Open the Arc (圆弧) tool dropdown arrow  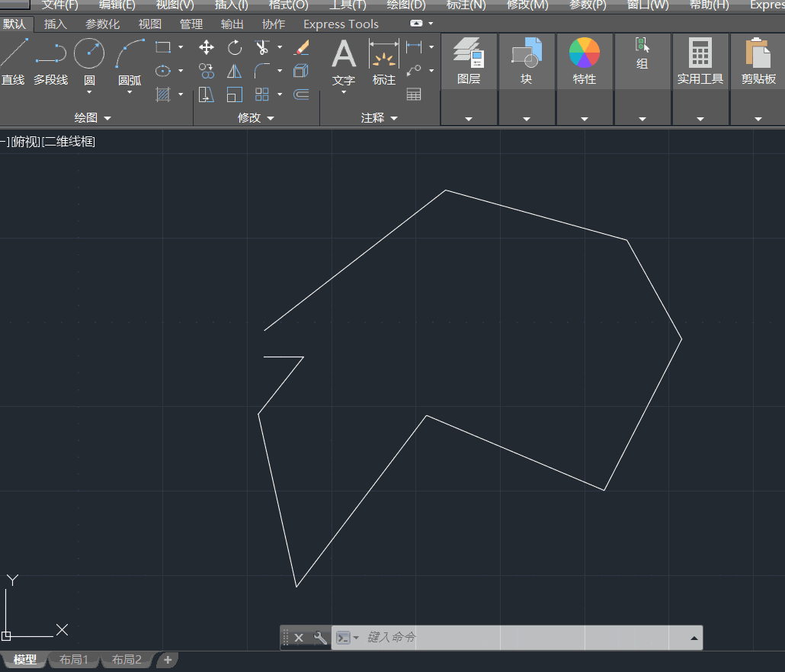[130, 92]
